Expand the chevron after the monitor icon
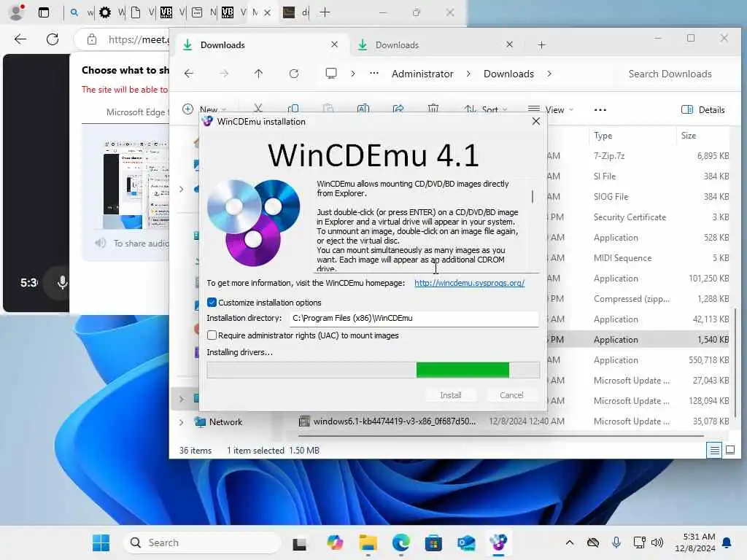 353,74
